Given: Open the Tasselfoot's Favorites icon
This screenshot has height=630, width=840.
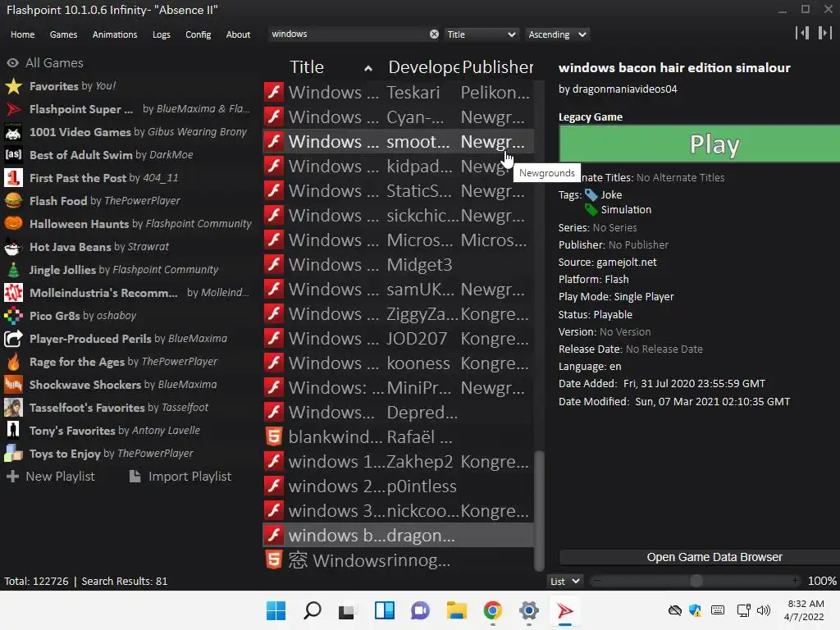Looking at the screenshot, I should [13, 408].
